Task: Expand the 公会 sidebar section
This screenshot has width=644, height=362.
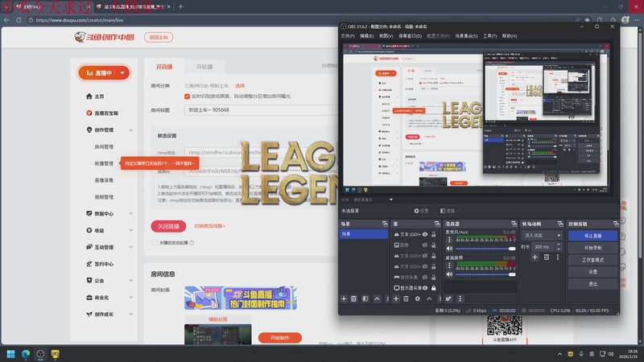Action: (x=130, y=281)
